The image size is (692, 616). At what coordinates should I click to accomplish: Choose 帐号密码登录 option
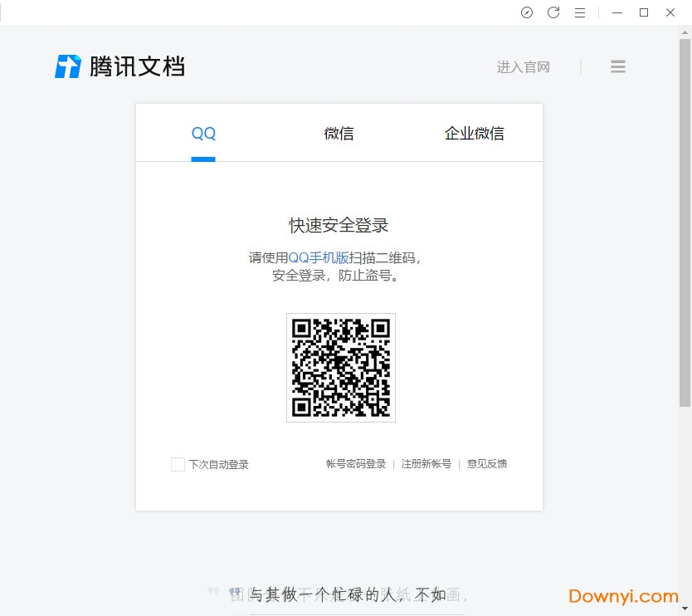[356, 464]
